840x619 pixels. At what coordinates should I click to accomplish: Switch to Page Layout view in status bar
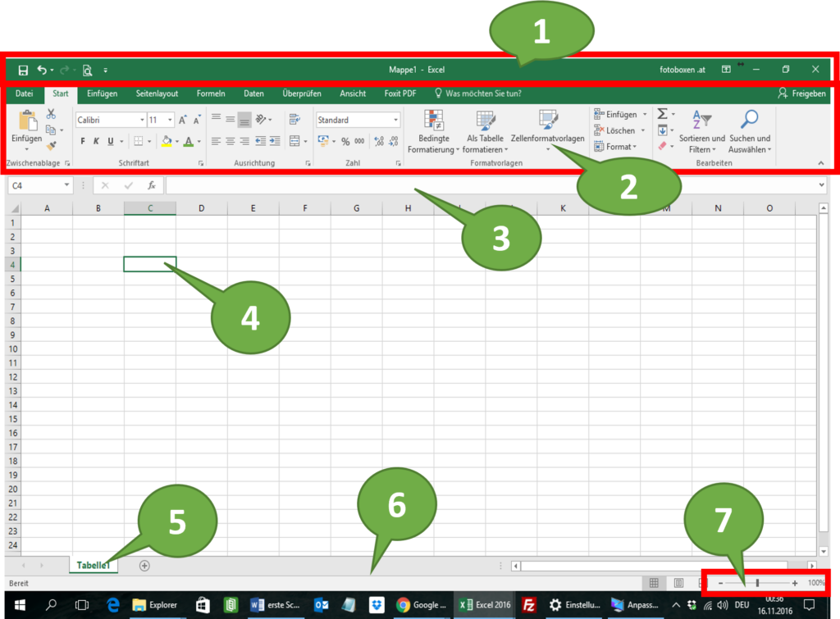(x=678, y=583)
